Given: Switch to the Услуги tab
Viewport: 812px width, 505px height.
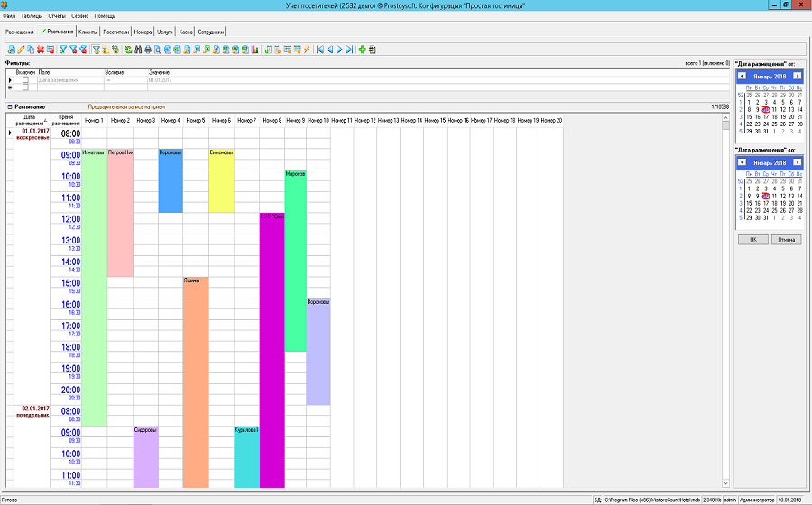Looking at the screenshot, I should 165,32.
